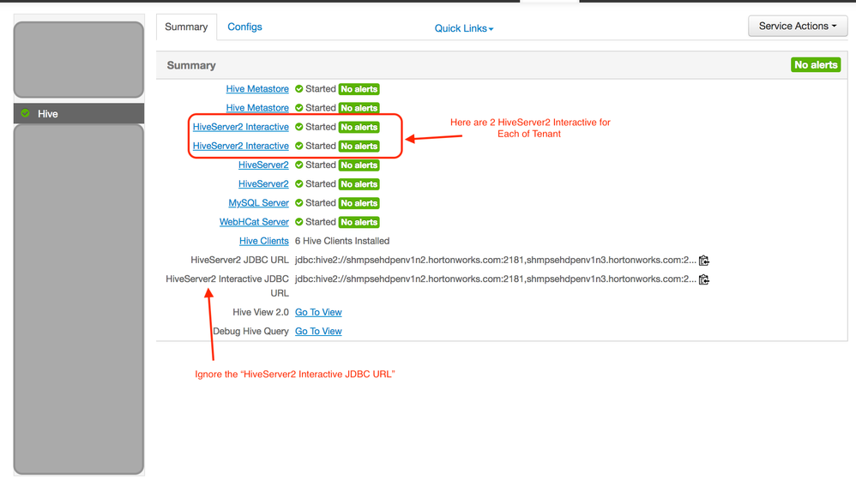Viewport: 856px width, 504px height.
Task: Click the No alerts badge in Summary header
Action: pyautogui.click(x=816, y=65)
